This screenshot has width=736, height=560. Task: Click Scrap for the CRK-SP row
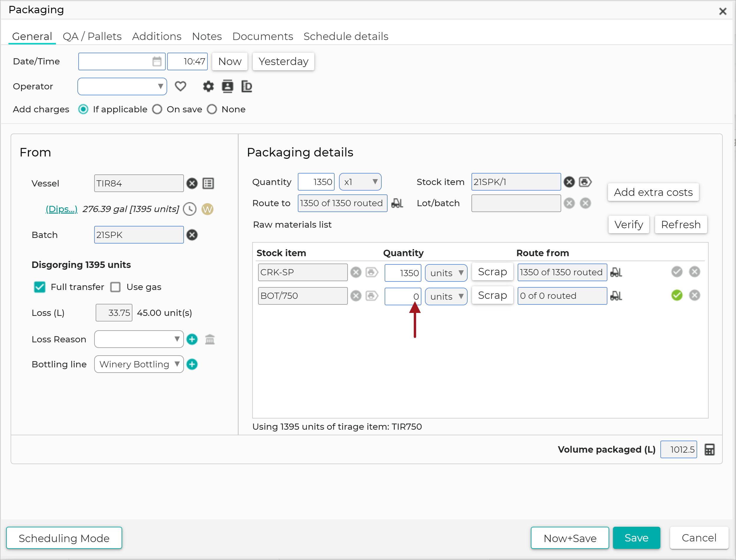click(x=492, y=272)
